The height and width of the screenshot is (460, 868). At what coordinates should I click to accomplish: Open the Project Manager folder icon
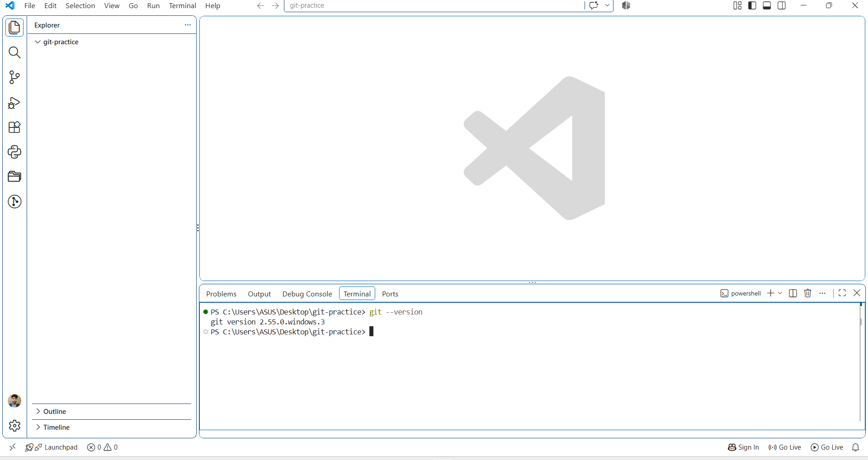[14, 177]
